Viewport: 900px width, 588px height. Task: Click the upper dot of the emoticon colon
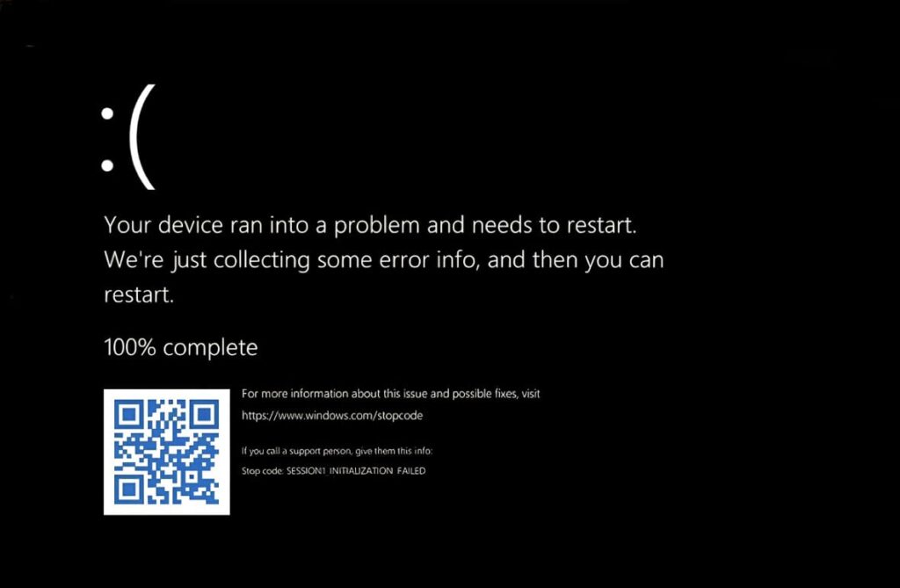point(107,113)
